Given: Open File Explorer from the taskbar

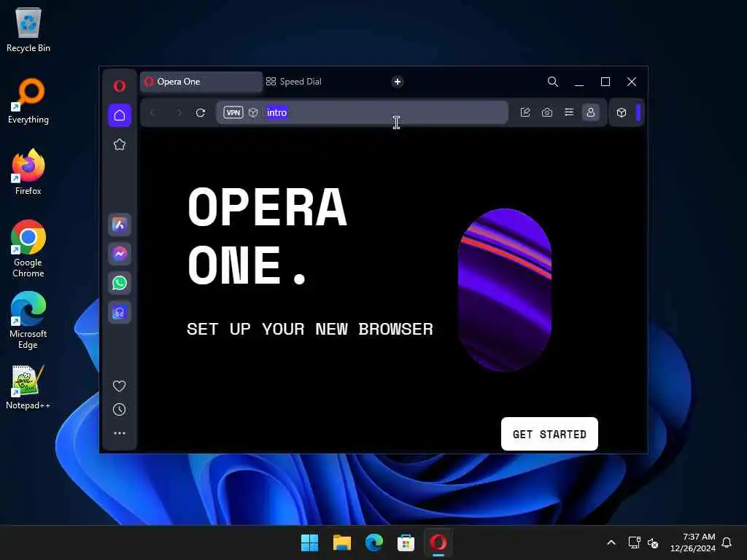Looking at the screenshot, I should tap(342, 542).
